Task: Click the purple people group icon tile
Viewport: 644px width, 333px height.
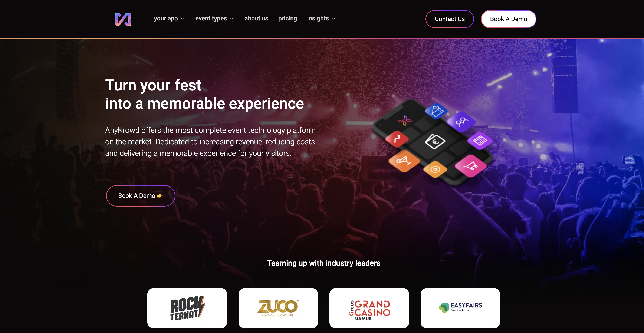Action: pyautogui.click(x=461, y=122)
